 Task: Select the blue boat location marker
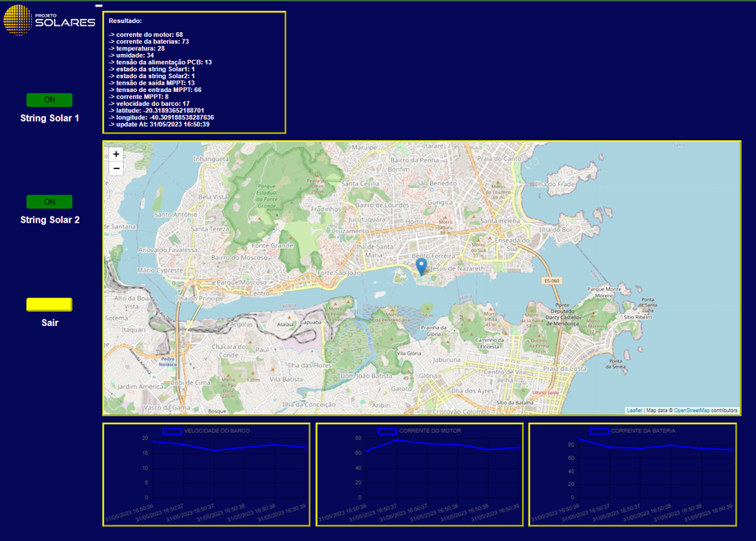coord(421,267)
